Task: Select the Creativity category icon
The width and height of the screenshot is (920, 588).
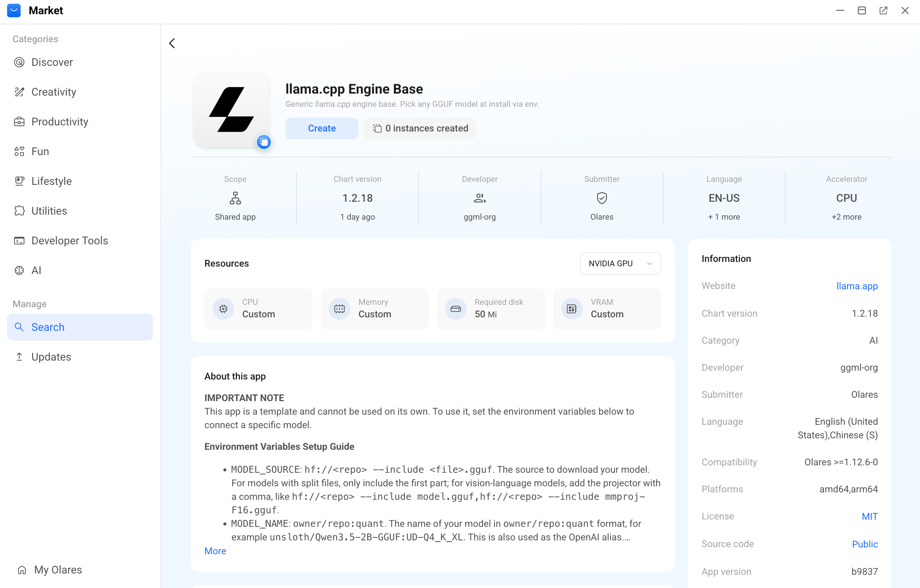Action: click(x=19, y=92)
